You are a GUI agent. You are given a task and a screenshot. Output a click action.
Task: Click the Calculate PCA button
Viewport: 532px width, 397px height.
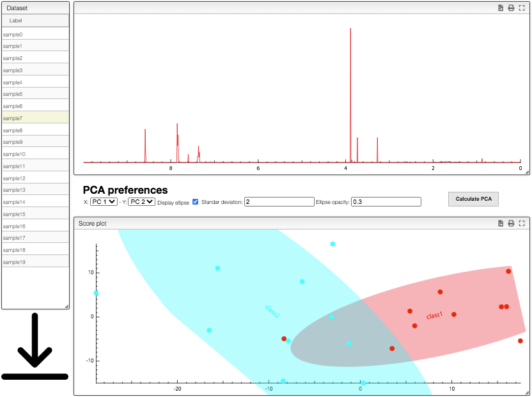pyautogui.click(x=473, y=199)
